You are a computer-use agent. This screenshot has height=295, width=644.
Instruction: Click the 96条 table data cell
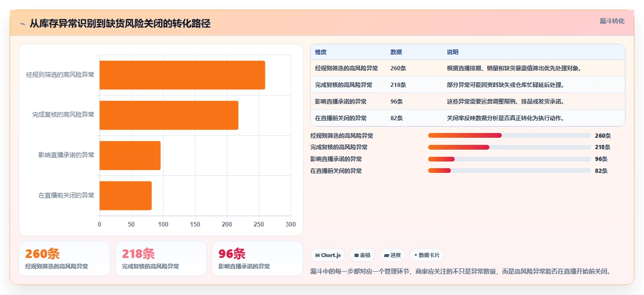pyautogui.click(x=397, y=102)
